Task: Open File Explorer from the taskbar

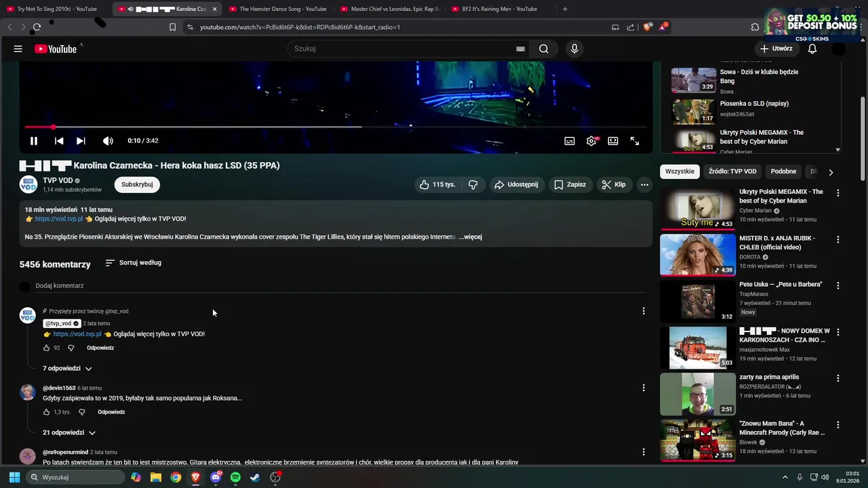Action: pos(156,477)
